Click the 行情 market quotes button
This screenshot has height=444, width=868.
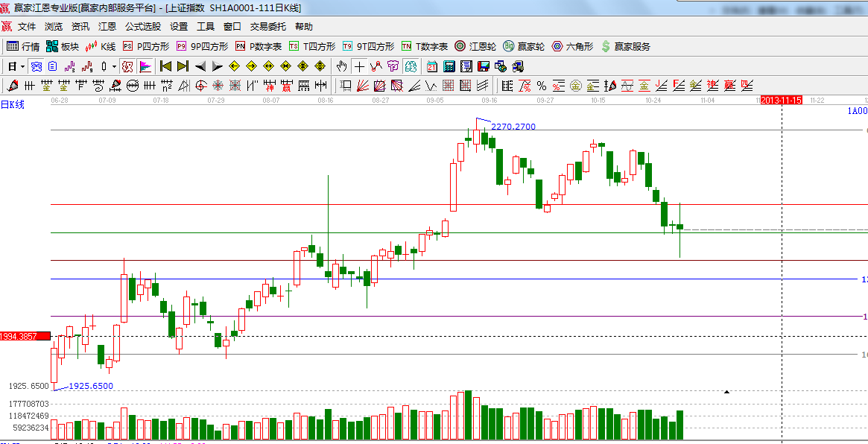coord(23,46)
